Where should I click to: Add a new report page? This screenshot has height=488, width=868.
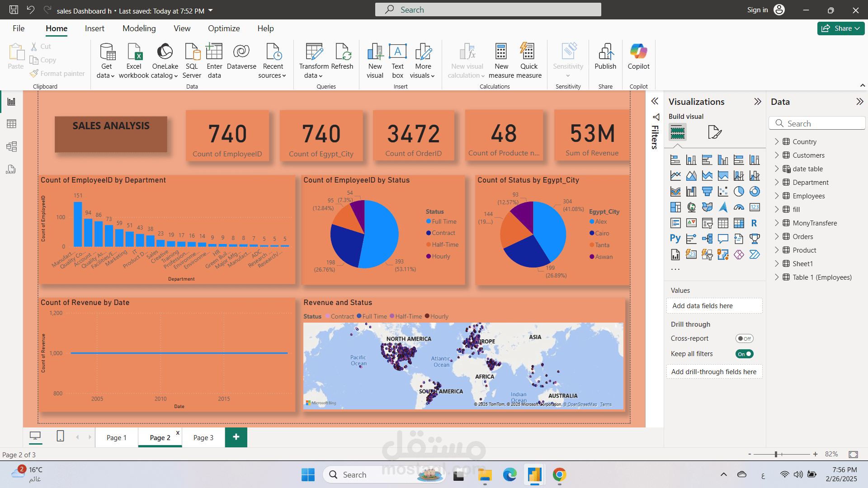(x=236, y=437)
